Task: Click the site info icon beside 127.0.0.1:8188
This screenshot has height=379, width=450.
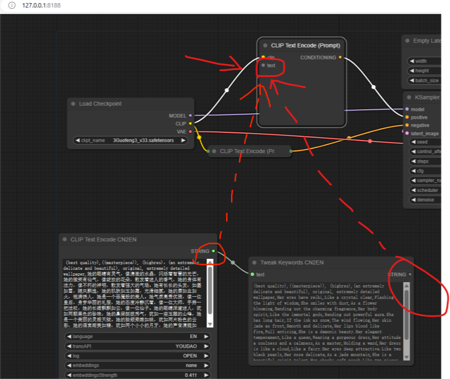Action: pyautogui.click(x=12, y=5)
